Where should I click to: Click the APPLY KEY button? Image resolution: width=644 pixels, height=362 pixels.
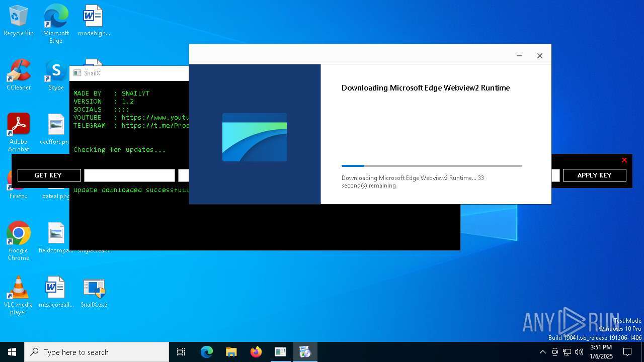(x=594, y=175)
